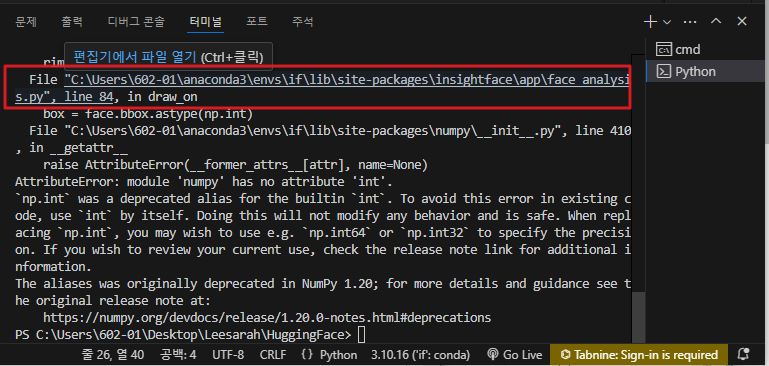Open the numpy 1.20.0 release notes URL
Viewport: 769px width, 366px height.
tap(267, 317)
